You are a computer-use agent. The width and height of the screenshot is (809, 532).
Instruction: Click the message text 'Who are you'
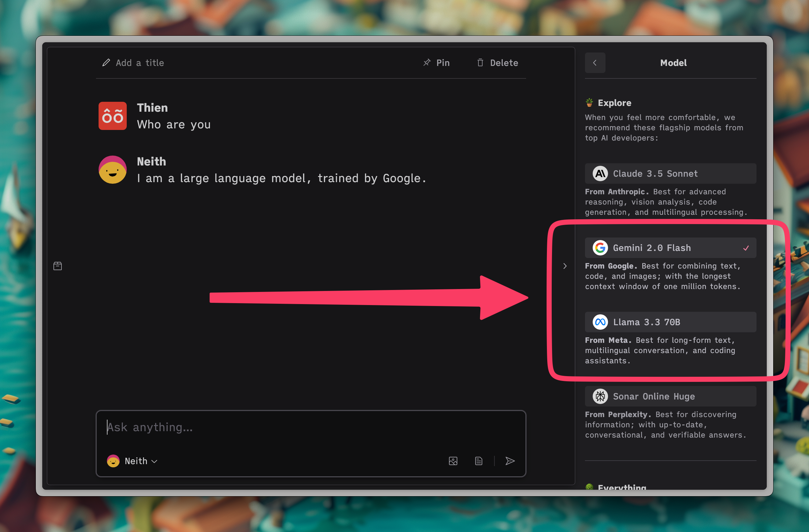pos(174,125)
